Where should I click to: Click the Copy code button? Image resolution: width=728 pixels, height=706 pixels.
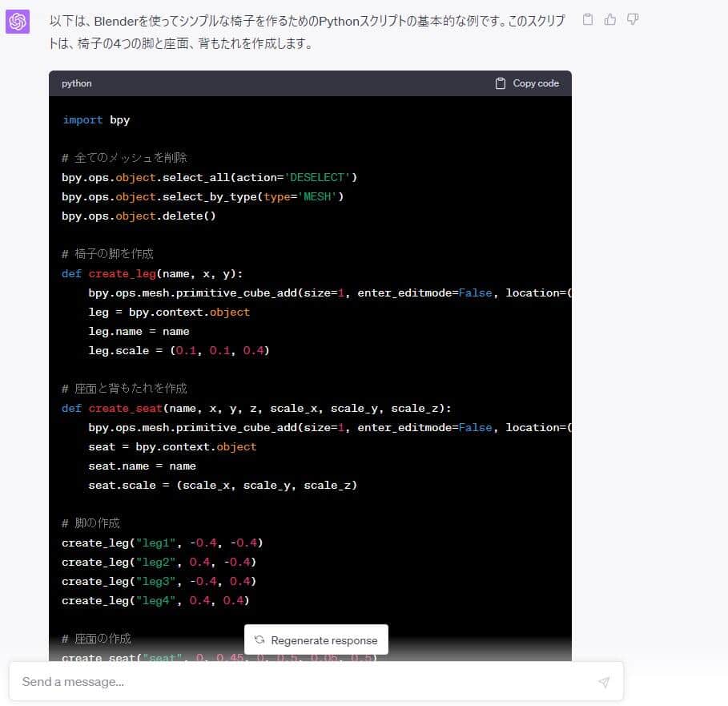pyautogui.click(x=527, y=83)
